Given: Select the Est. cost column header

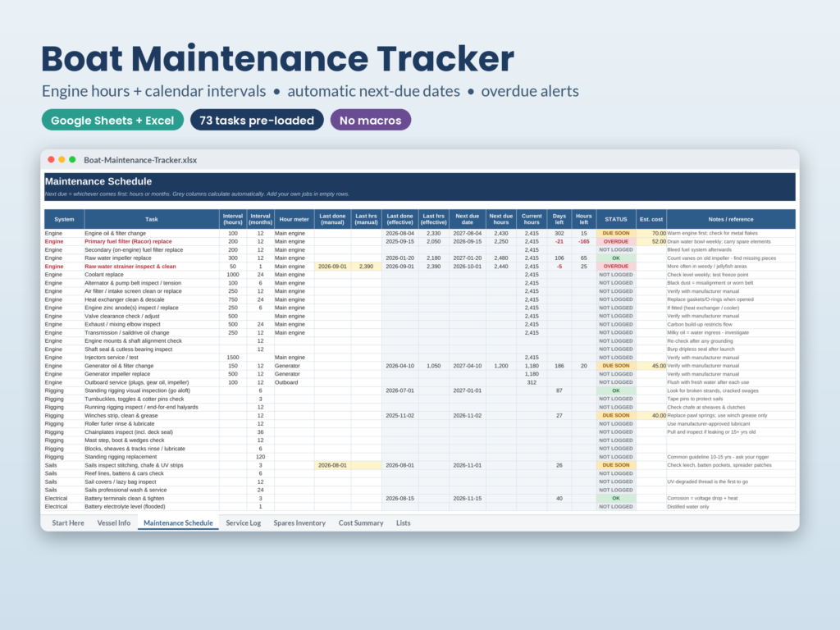Looking at the screenshot, I should (651, 220).
